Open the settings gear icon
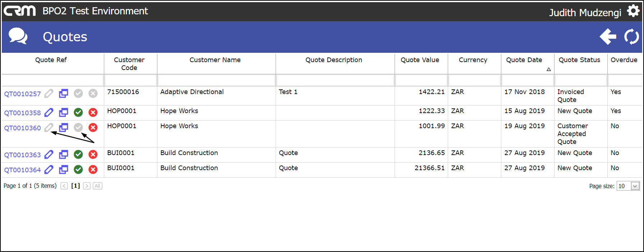 [x=633, y=11]
